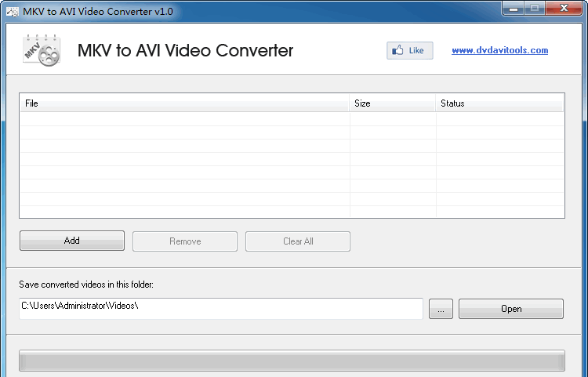The image size is (588, 377).
Task: Click the conversion progress bar
Action: coord(292,361)
